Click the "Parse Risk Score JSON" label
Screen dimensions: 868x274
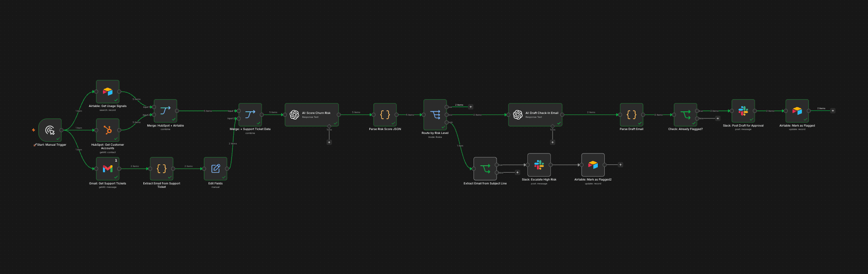385,129
